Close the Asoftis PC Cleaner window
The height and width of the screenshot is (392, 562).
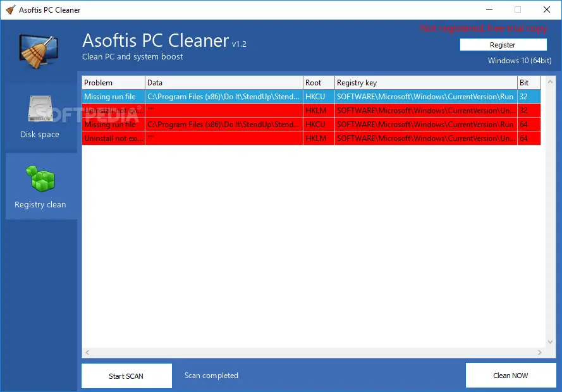(x=547, y=9)
